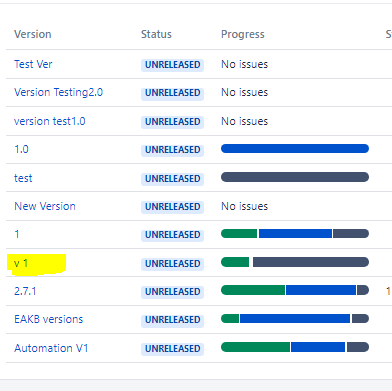
Task: Click the full blue progress bar for 1.0
Action: pyautogui.click(x=295, y=149)
